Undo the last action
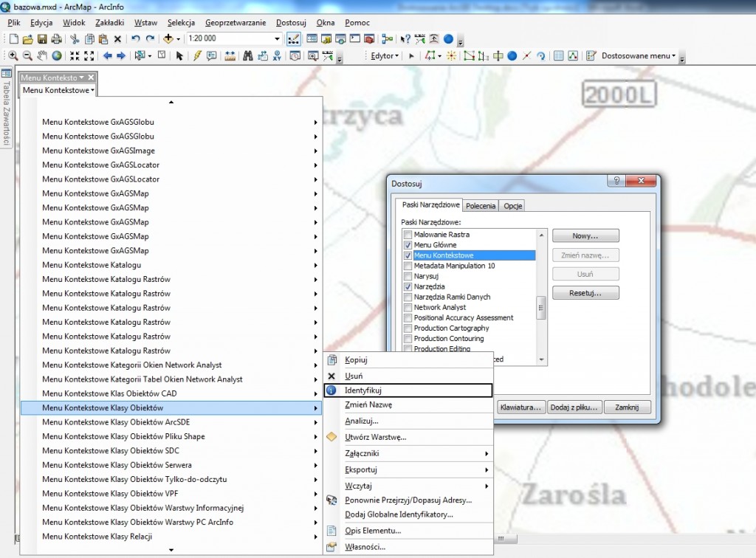Image resolution: width=756 pixels, height=558 pixels. coord(136,39)
